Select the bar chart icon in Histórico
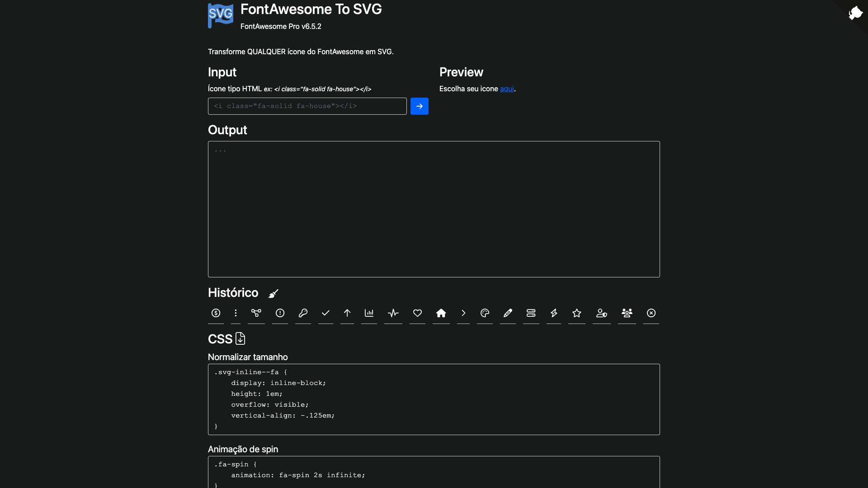The image size is (868, 488). 369,313
